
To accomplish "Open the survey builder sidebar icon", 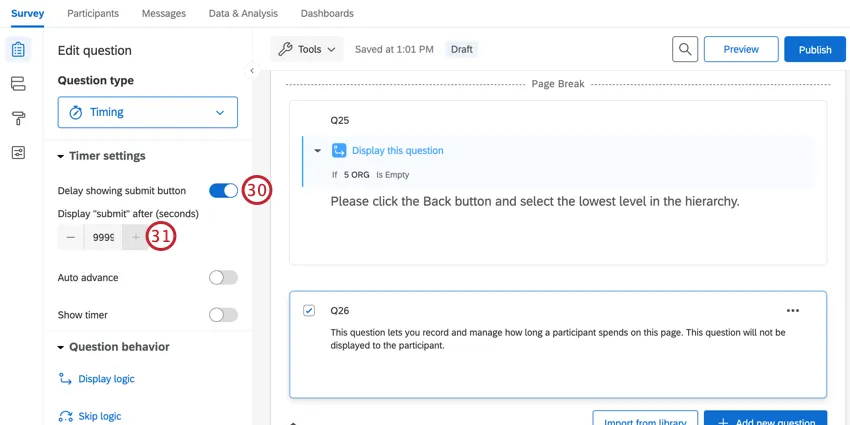I will point(17,49).
